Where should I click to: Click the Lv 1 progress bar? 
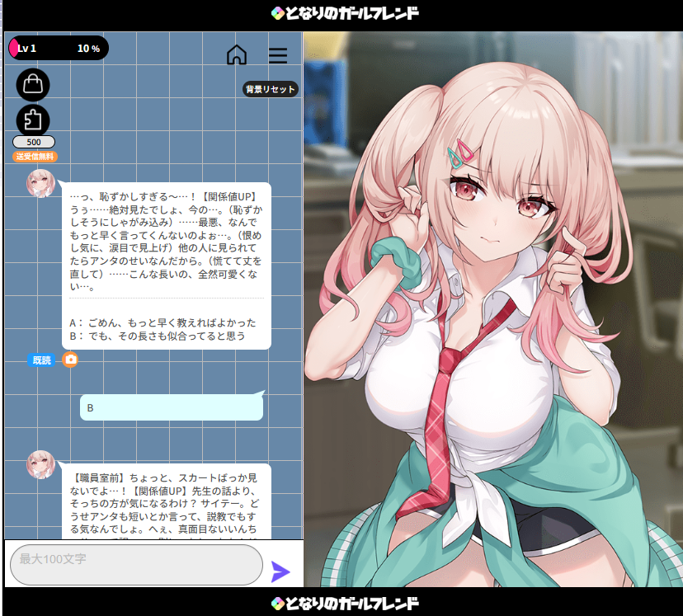(x=59, y=48)
